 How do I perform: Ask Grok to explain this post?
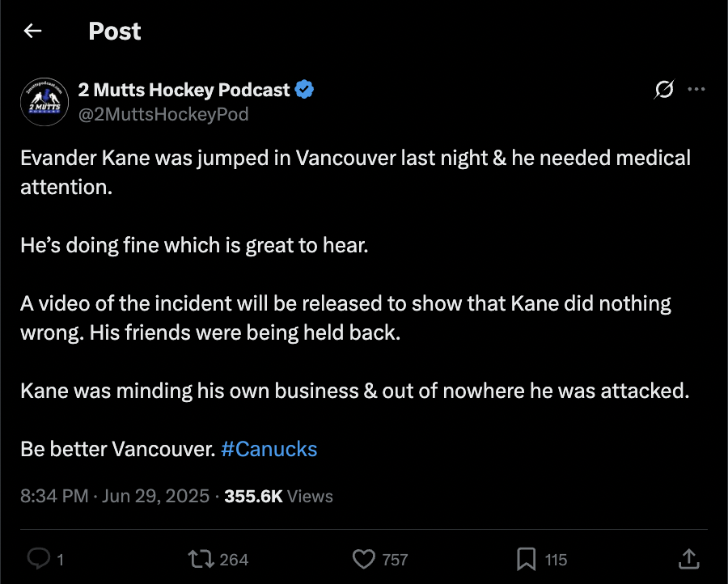point(664,89)
